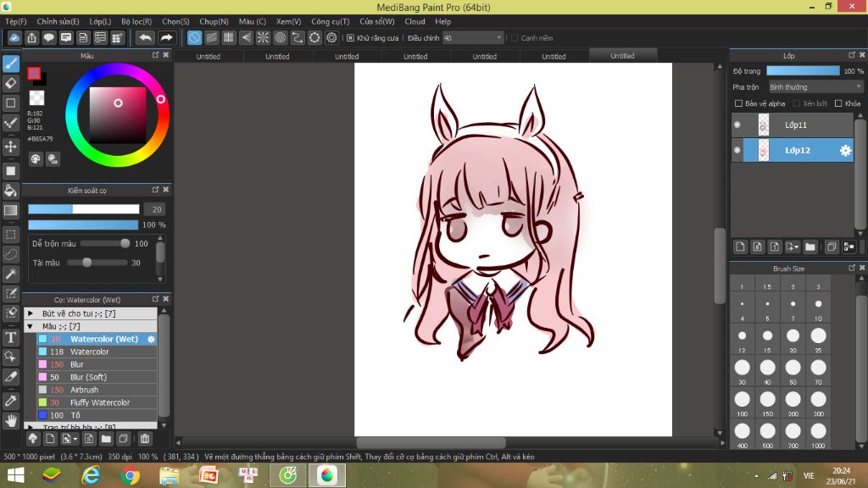Select the Gradient tool

coord(10,210)
